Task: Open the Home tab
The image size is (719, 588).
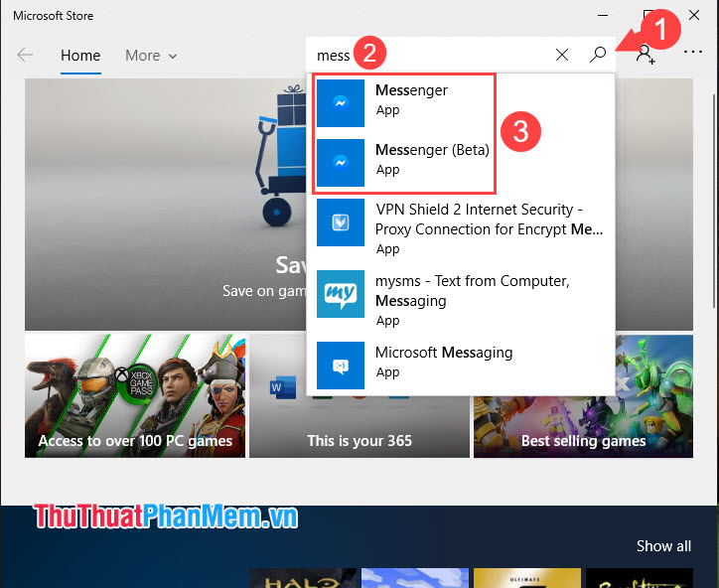Action: pos(80,56)
